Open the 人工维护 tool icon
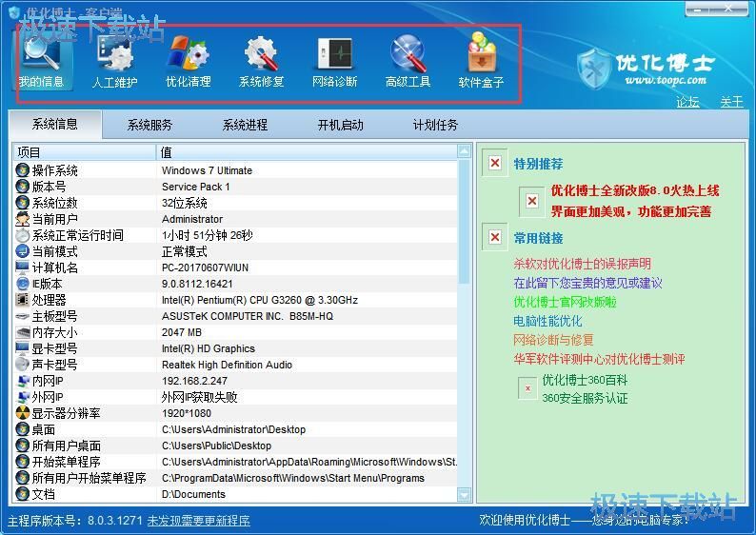Screen dimensions: 756x535 (x=115, y=54)
